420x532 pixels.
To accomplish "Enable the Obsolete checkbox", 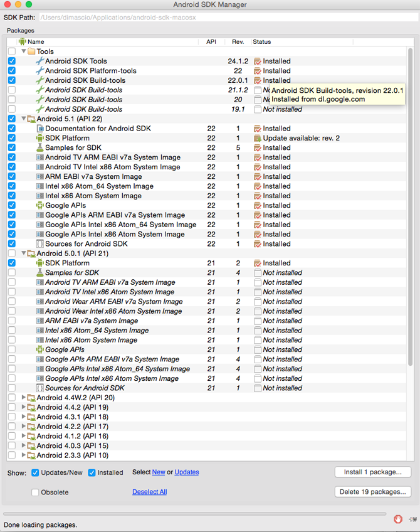I will tap(35, 492).
